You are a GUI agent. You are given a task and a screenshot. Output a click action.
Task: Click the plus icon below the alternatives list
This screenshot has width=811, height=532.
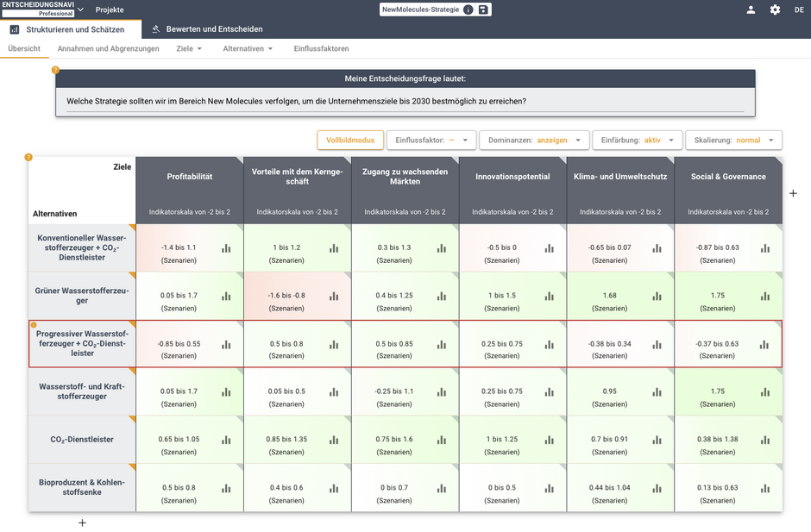point(82,522)
